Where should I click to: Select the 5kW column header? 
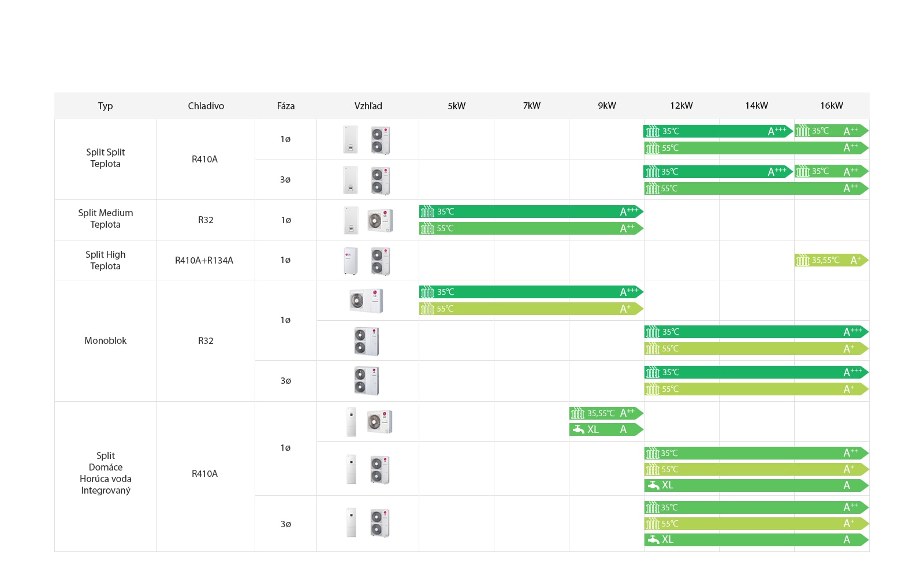[x=456, y=106]
